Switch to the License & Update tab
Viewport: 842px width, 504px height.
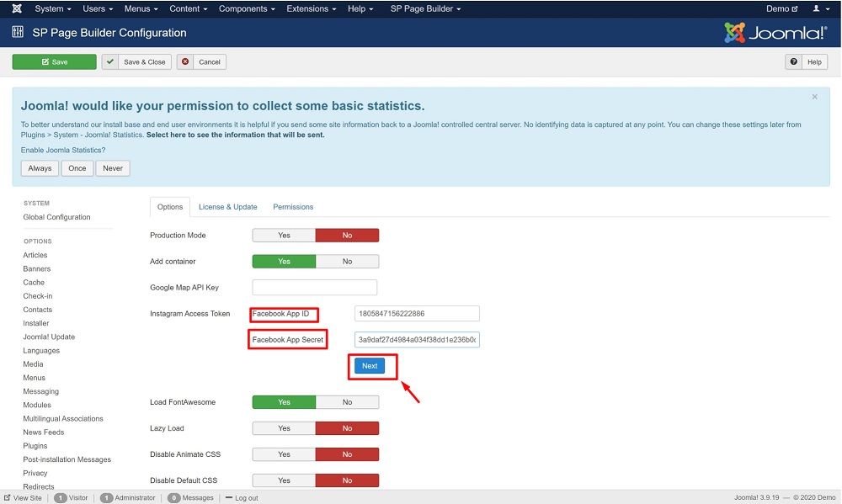tap(227, 207)
